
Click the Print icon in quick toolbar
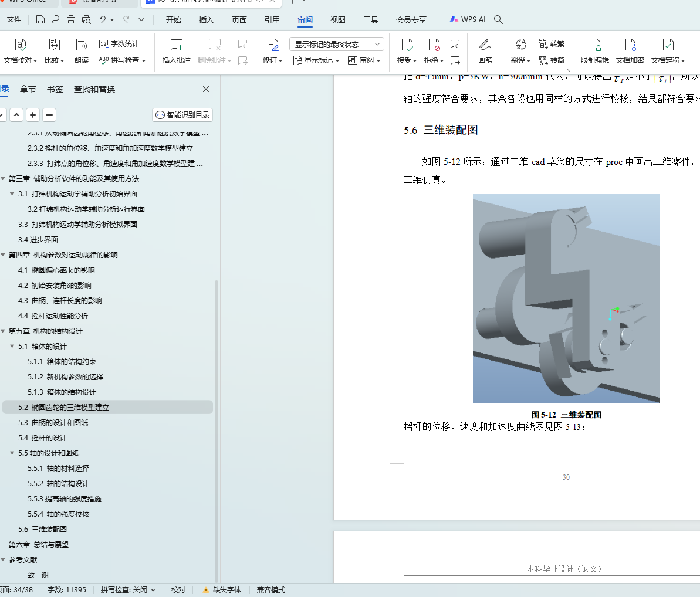pyautogui.click(x=70, y=19)
